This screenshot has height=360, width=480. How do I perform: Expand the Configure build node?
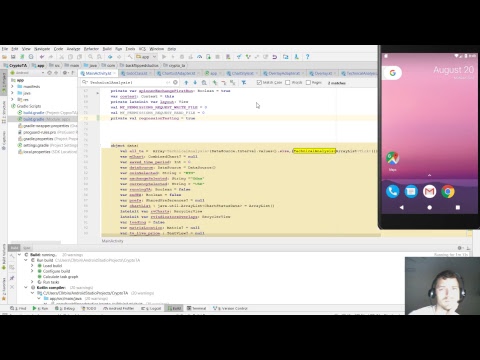32,271
